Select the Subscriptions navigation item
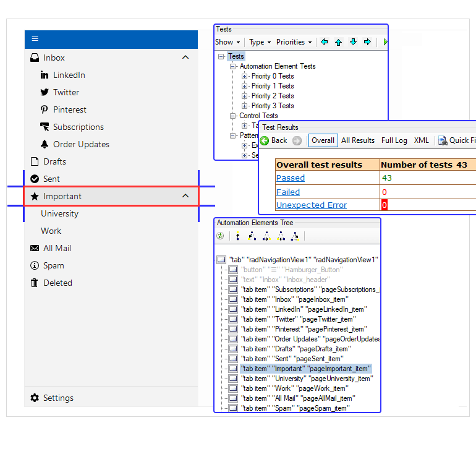Image resolution: width=476 pixels, height=454 pixels. 111,127
